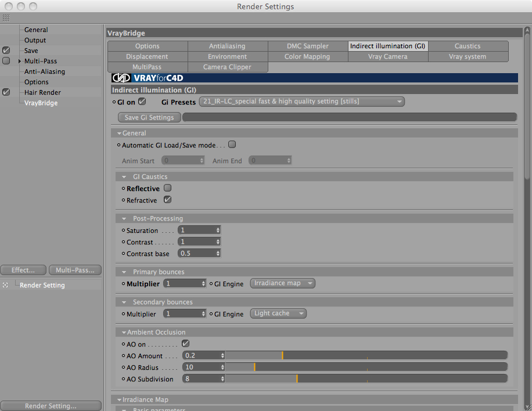Toggle the Hair Render checkbox
532x411 pixels.
(x=6, y=92)
